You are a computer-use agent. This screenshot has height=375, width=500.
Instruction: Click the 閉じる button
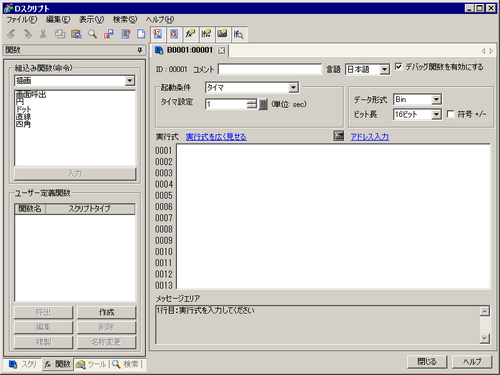point(427,362)
